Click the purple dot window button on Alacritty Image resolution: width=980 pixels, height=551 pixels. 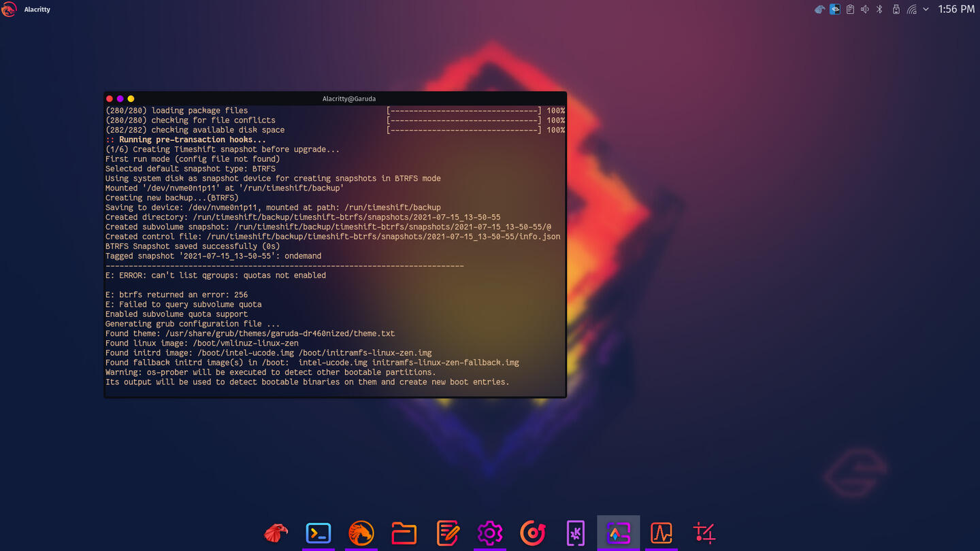pyautogui.click(x=120, y=99)
